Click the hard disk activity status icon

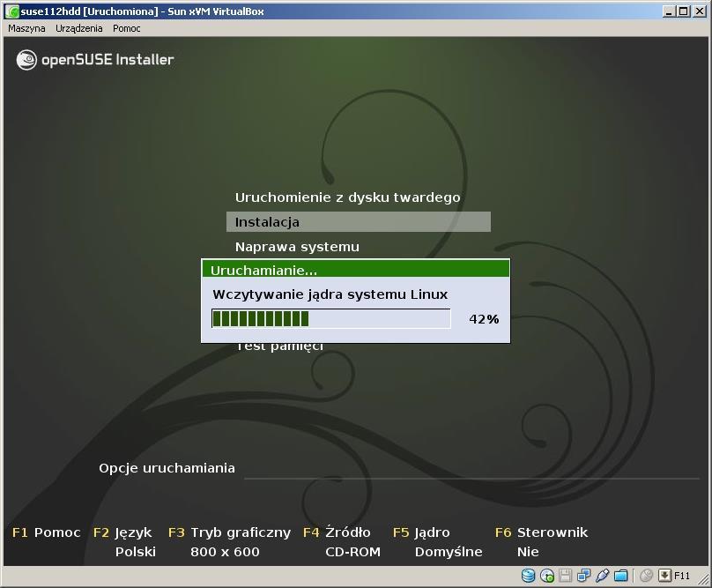click(528, 576)
